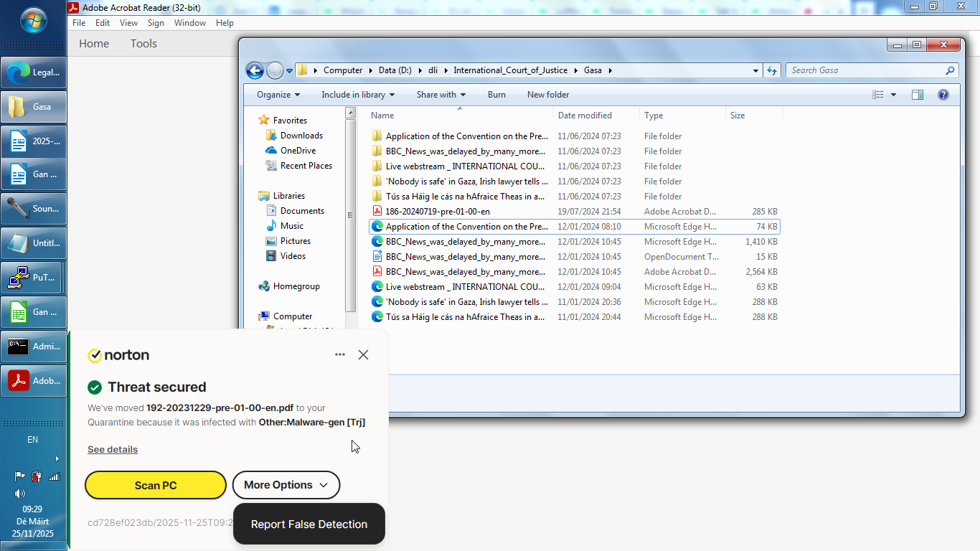This screenshot has height=551, width=980.
Task: Sort files by the 'Date modified' column
Action: point(596,116)
